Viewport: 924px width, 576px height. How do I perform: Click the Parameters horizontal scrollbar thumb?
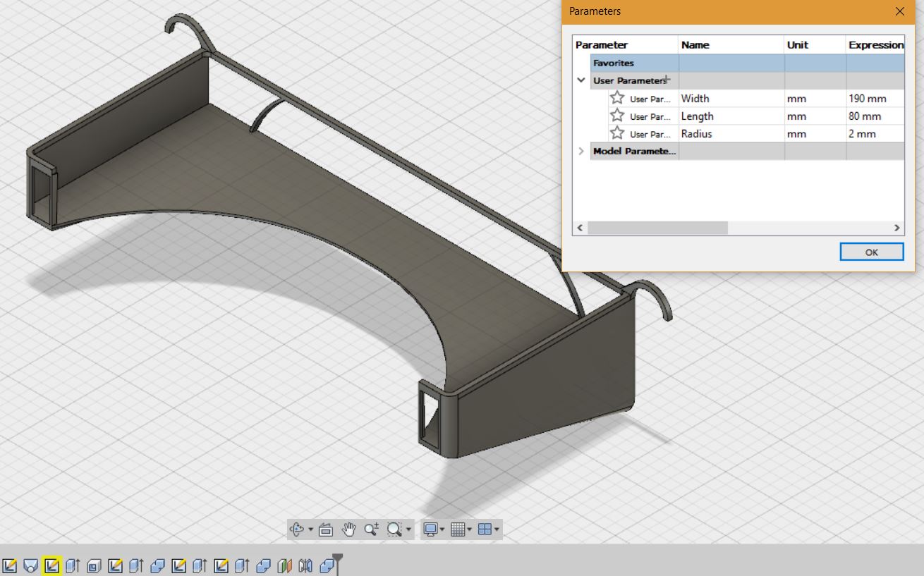click(x=657, y=228)
